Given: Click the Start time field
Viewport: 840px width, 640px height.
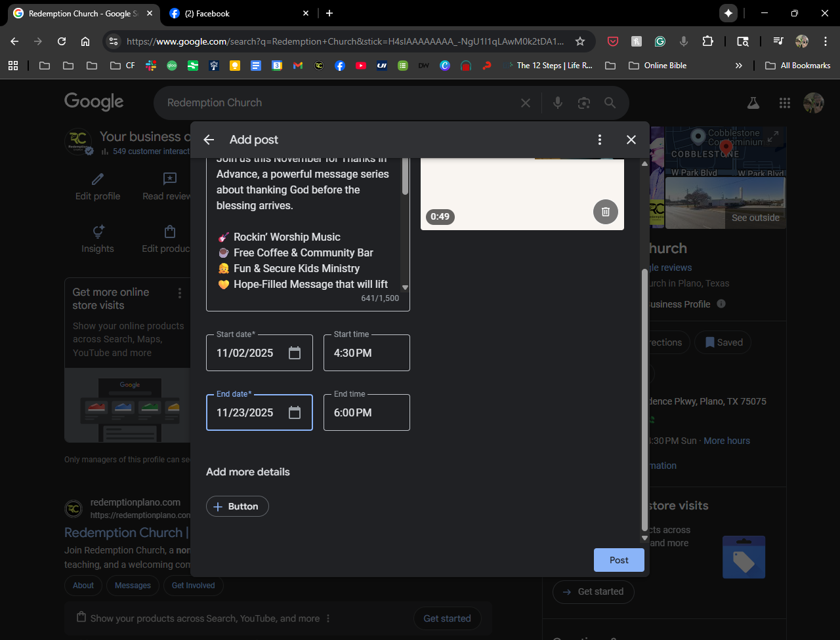Looking at the screenshot, I should click(x=366, y=353).
